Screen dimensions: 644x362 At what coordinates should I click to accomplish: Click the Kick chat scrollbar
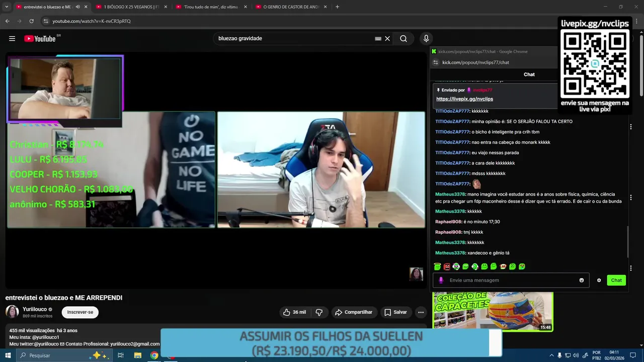coord(628,241)
